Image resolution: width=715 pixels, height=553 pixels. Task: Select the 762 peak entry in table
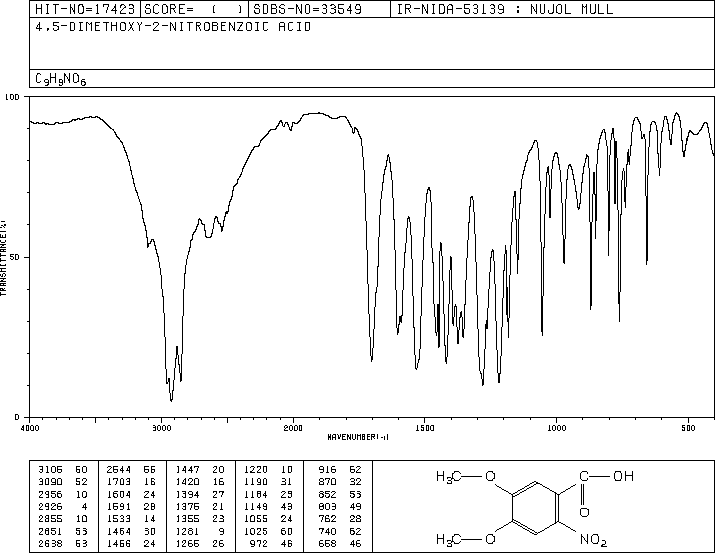340,519
